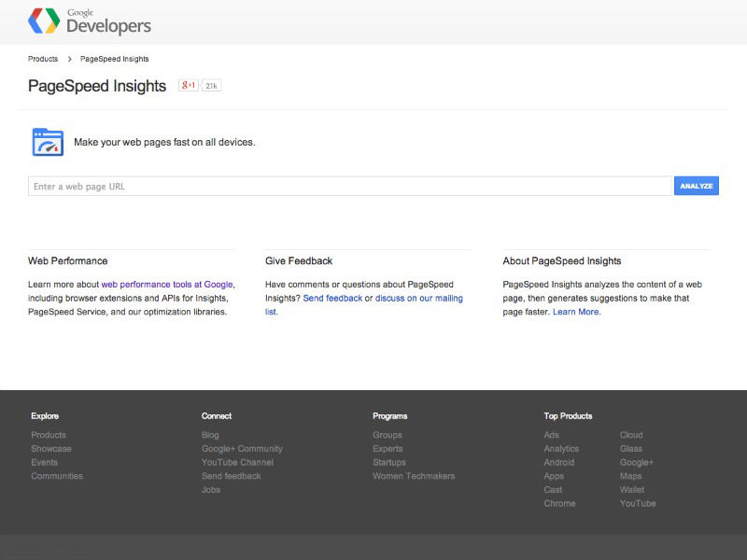Open Chrome in Top Products

(559, 503)
